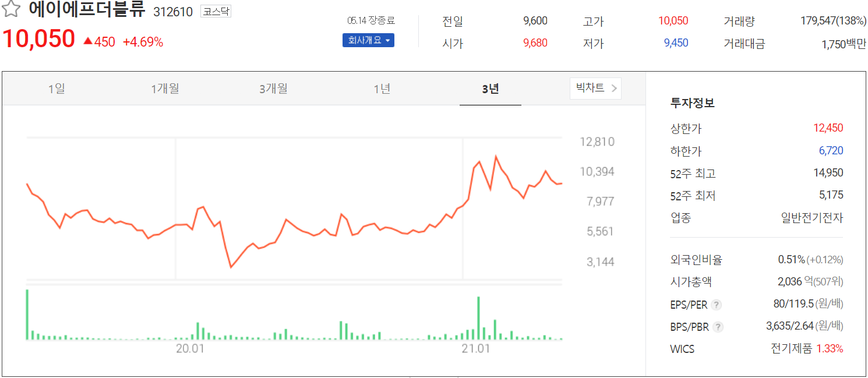Open BPS/PBR help question mark icon
868x378 pixels.
pos(718,327)
